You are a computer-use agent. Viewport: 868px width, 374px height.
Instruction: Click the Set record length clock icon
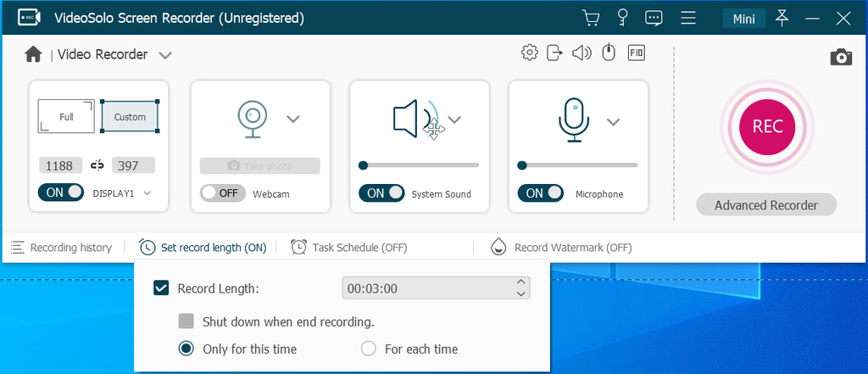click(x=147, y=247)
